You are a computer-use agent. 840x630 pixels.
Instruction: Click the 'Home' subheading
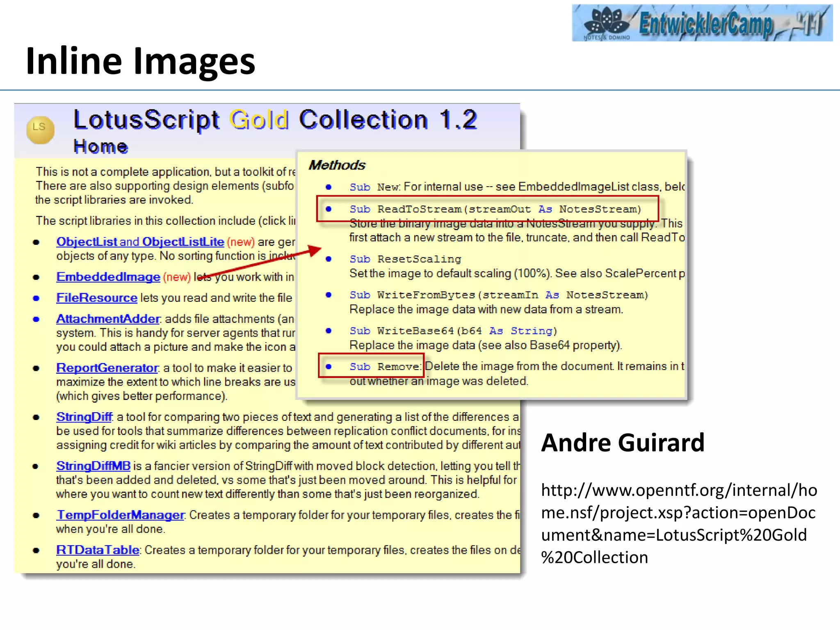[x=100, y=146]
